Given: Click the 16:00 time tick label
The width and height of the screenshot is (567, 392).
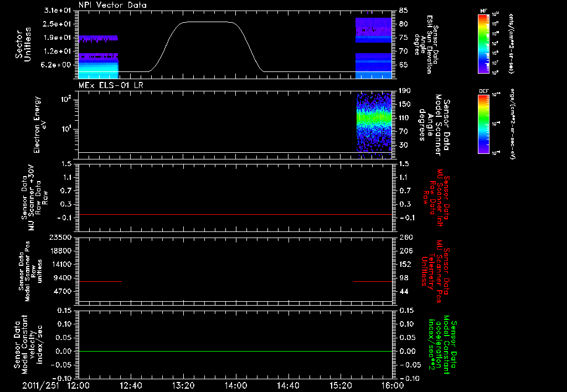Looking at the screenshot, I should pos(393,385).
